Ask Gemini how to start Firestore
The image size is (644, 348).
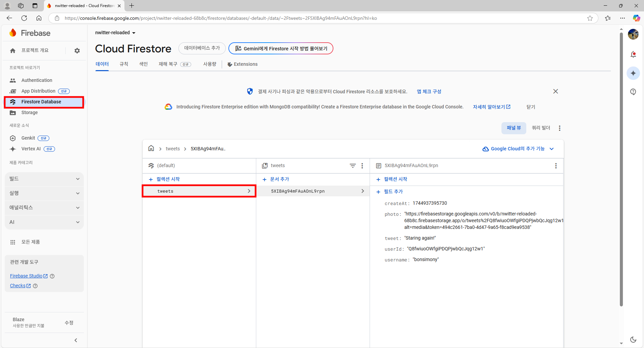pyautogui.click(x=281, y=48)
